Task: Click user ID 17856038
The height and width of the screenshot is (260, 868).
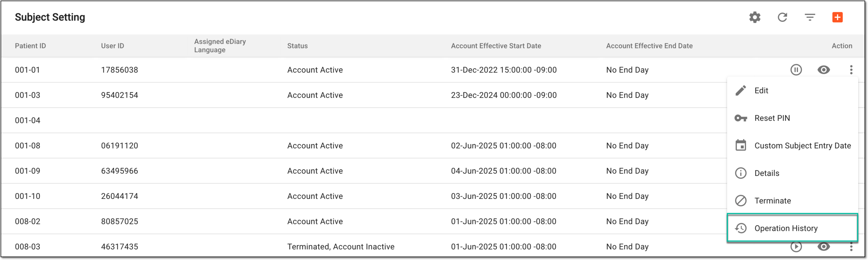Action: [x=119, y=70]
